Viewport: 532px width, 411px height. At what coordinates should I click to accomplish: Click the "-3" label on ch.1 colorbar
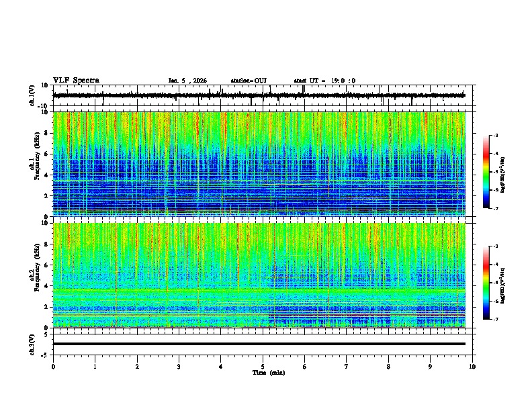click(x=496, y=135)
